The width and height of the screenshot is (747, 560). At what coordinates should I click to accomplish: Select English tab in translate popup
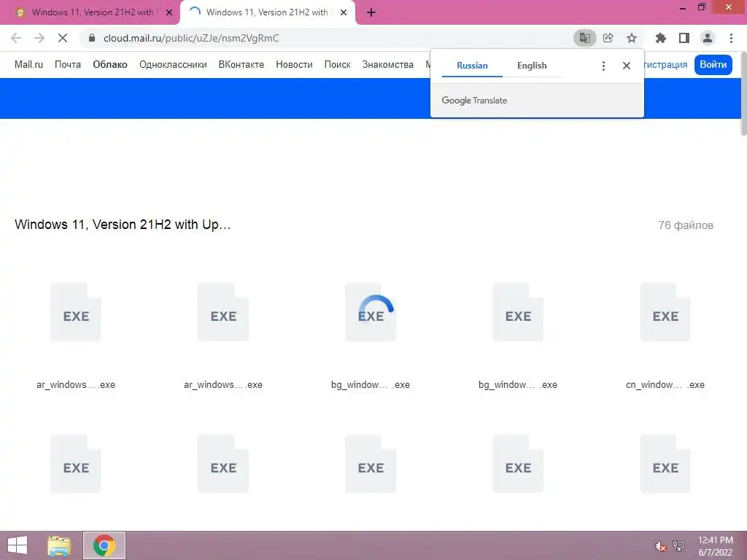pyautogui.click(x=532, y=66)
